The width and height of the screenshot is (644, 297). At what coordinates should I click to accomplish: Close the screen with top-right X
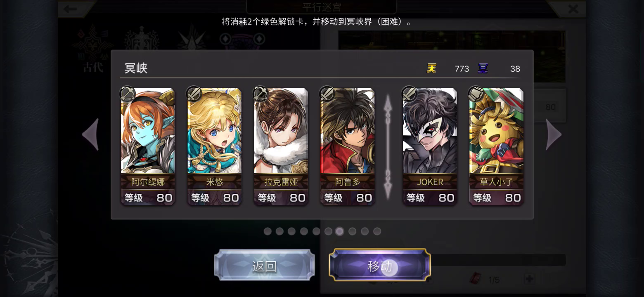coord(573,9)
